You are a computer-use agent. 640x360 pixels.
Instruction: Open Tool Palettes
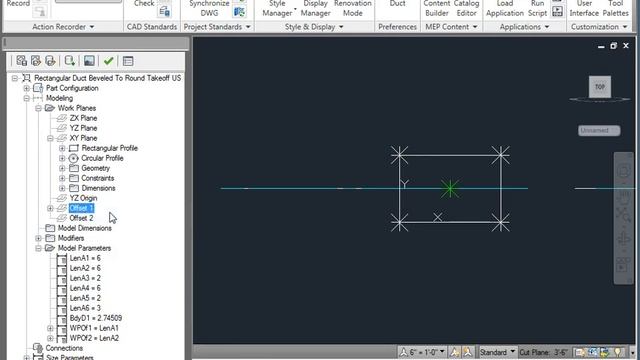pyautogui.click(x=616, y=8)
